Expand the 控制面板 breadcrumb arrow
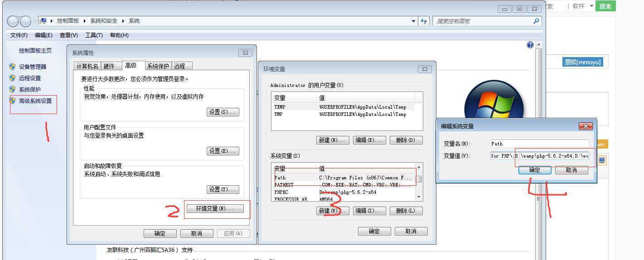Screen dimensions: 644x260 pyautogui.click(x=85, y=21)
